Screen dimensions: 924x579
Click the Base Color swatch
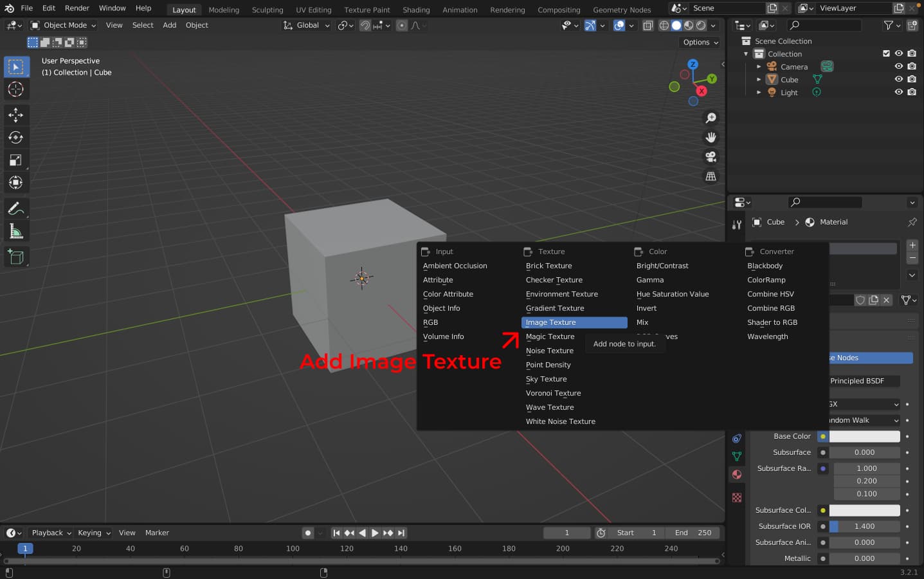pyautogui.click(x=864, y=436)
